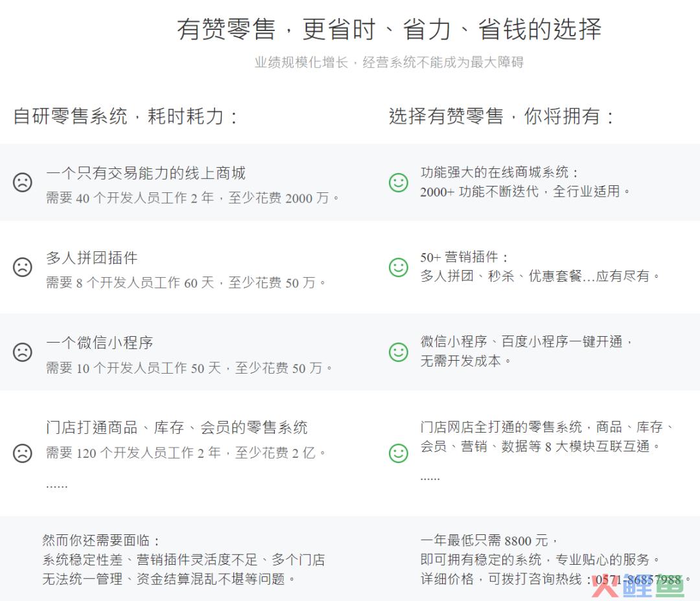This screenshot has width=700, height=601.
Task: Click the line "2000+ 功能不断迭代，全行业适用。"
Action: point(526,192)
